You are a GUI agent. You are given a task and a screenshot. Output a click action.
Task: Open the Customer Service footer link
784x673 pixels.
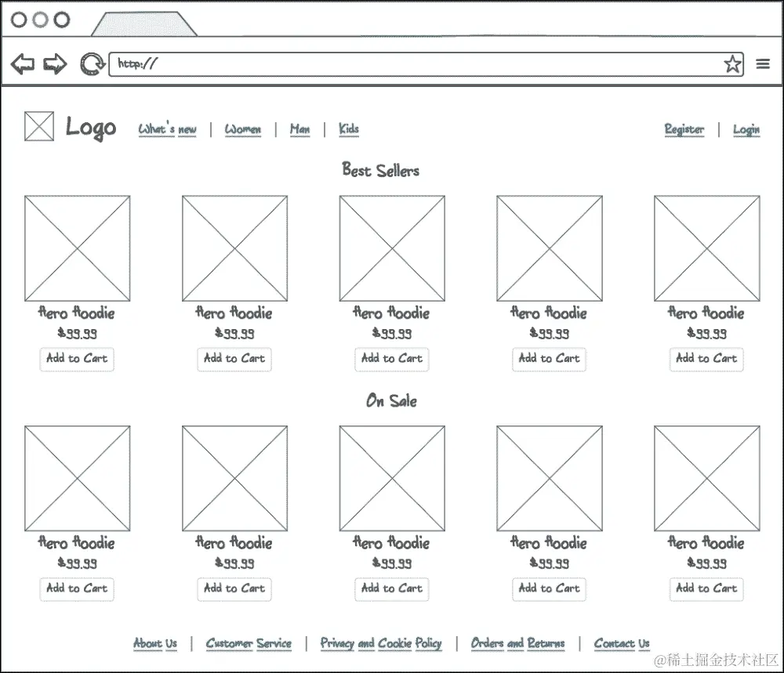249,643
